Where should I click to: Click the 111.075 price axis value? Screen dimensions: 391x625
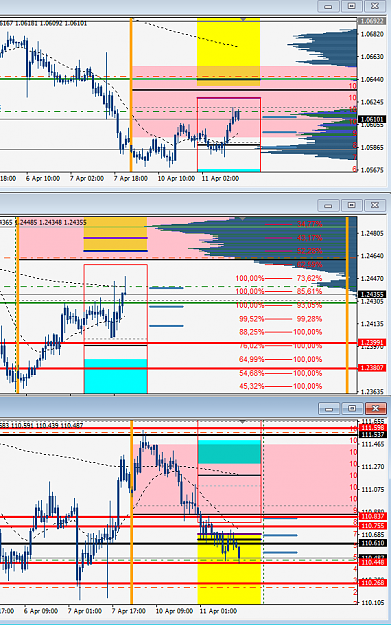click(x=373, y=489)
